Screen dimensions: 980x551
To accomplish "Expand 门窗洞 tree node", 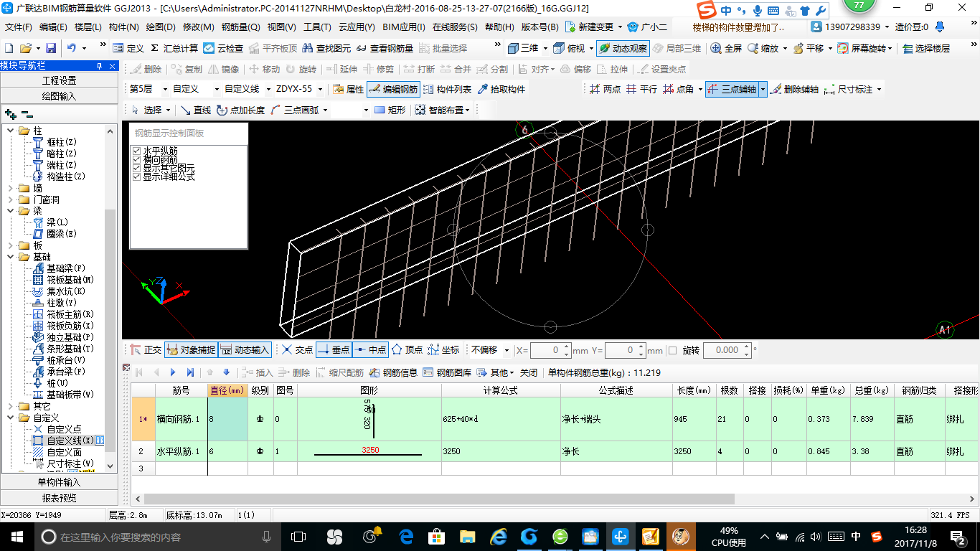I will [x=10, y=199].
